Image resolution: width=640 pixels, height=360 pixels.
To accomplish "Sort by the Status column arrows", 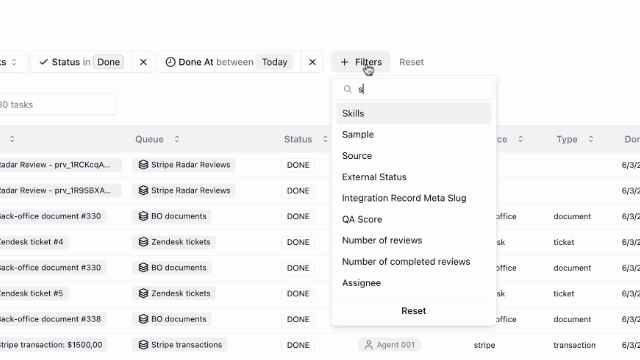I will click(325, 139).
